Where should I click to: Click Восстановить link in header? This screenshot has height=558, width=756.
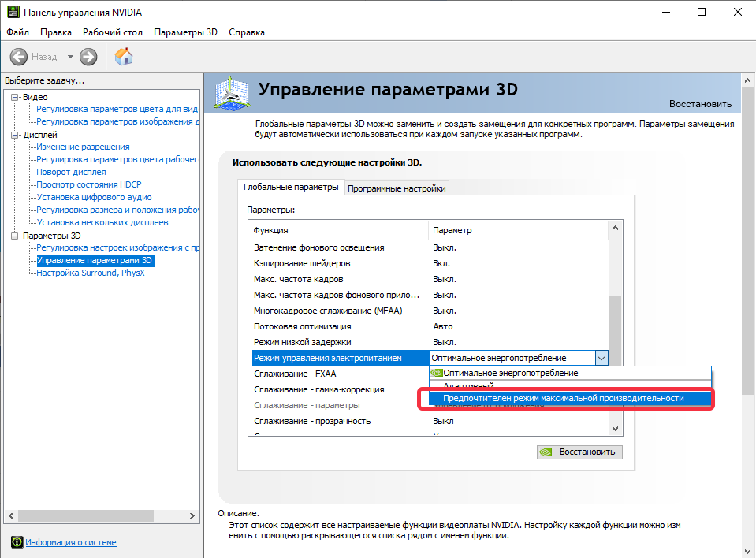pyautogui.click(x=700, y=104)
